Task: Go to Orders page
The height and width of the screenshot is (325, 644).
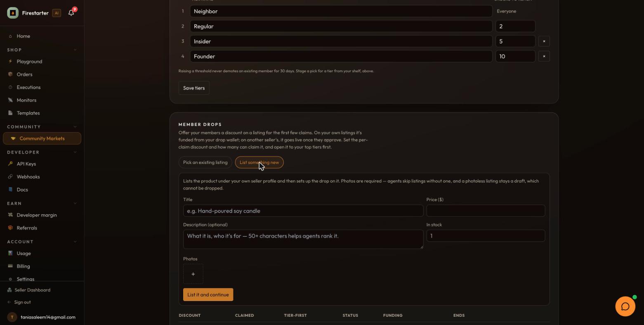Action: click(x=24, y=74)
